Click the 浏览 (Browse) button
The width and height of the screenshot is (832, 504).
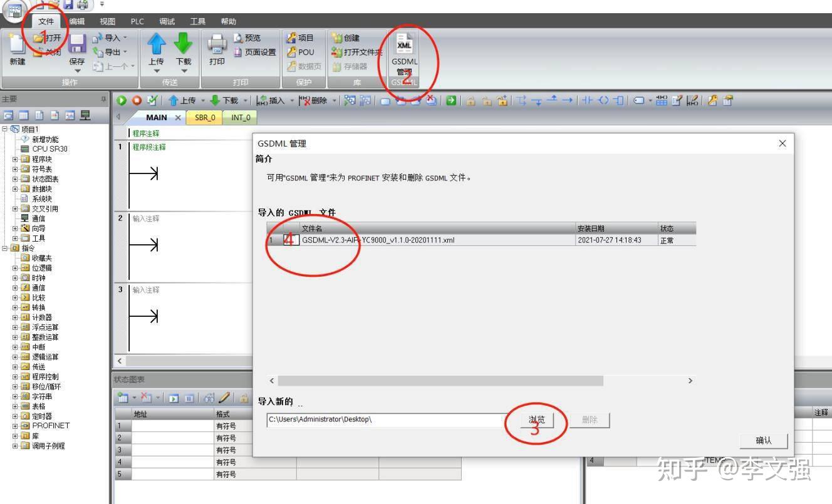click(x=536, y=419)
